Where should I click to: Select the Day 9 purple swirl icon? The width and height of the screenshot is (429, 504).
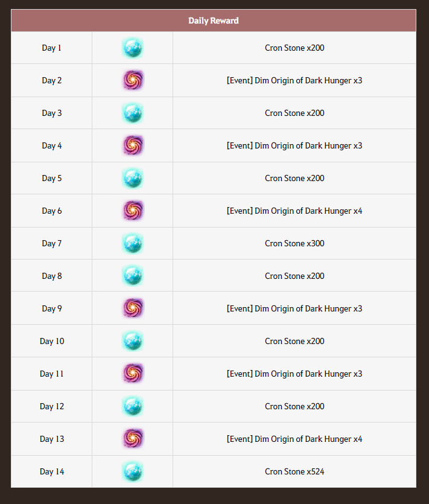coord(132,308)
